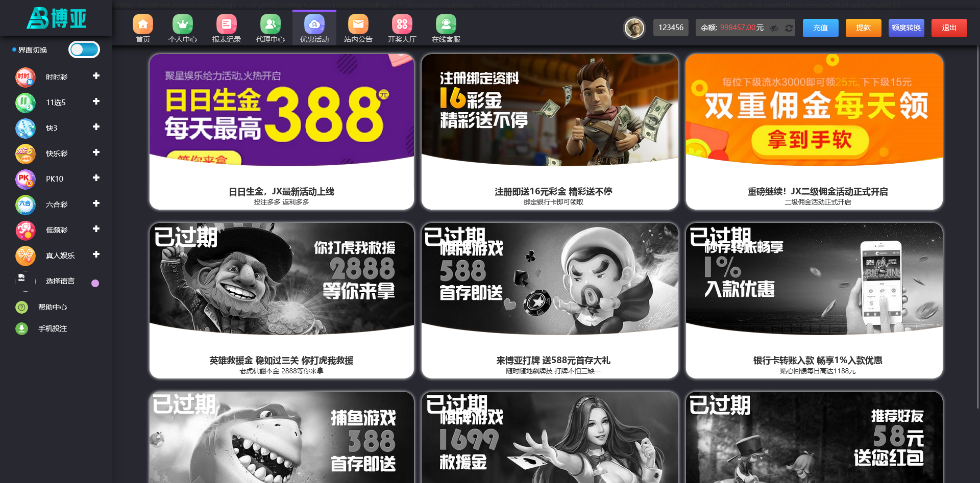Click the blue 充值 button

pyautogui.click(x=821, y=28)
